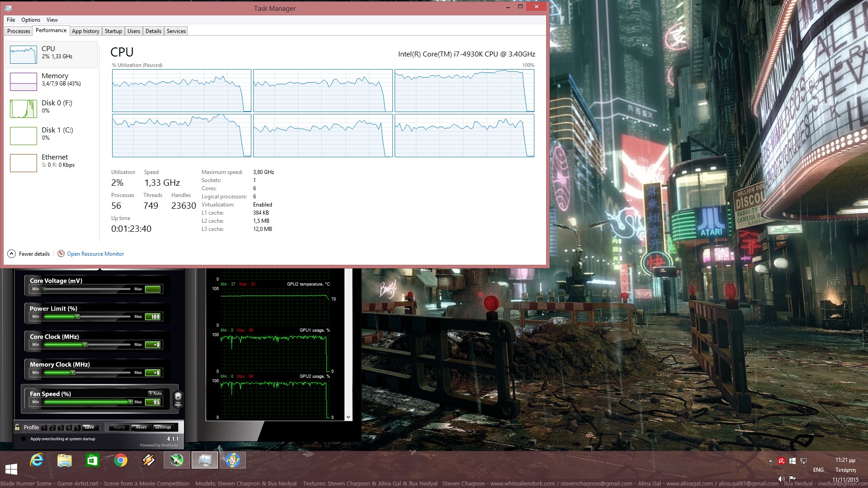
Task: Click the Save profile button in MSI Afterburner
Action: tap(88, 427)
